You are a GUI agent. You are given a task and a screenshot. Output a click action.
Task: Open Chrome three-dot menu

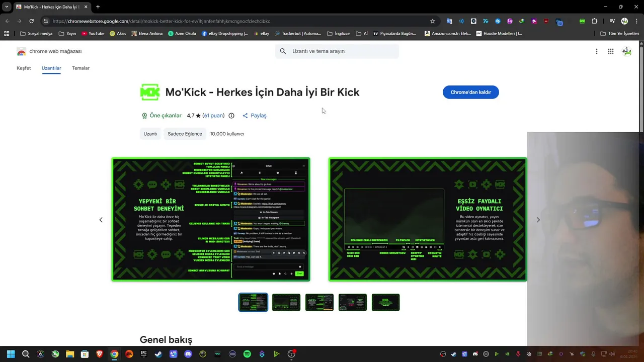pyautogui.click(x=636, y=21)
